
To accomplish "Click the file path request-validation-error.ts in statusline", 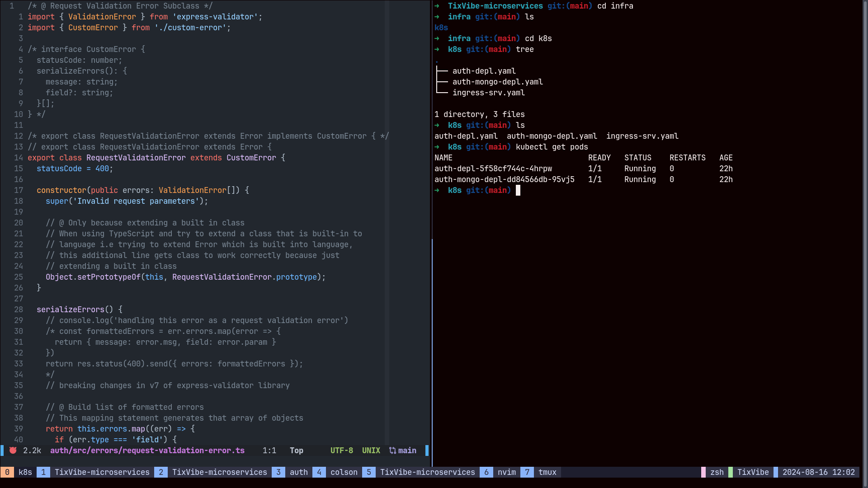I will click(x=147, y=450).
